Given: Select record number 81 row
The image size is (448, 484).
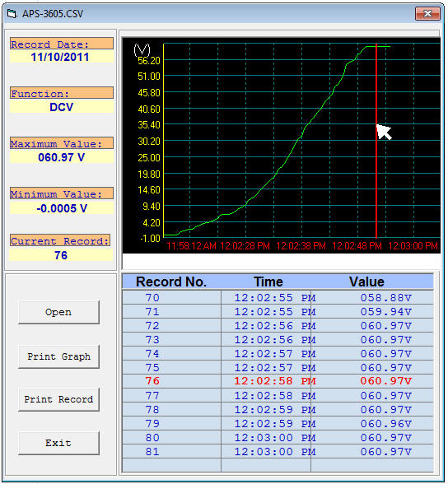Looking at the screenshot, I should click(x=278, y=452).
